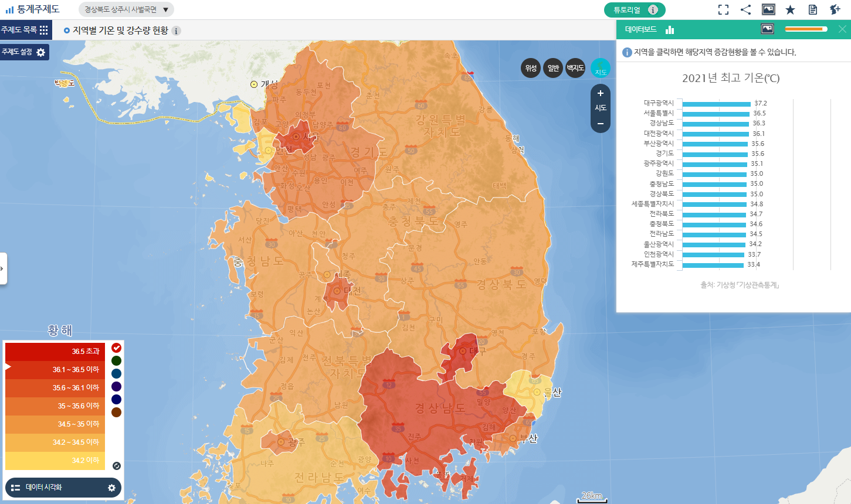
Task: Enter fullscreen map view icon
Action: [724, 9]
